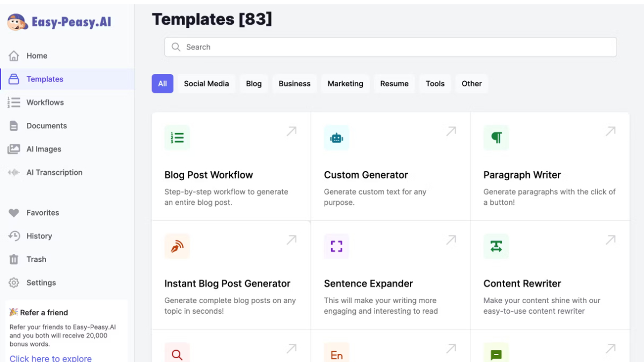Image resolution: width=644 pixels, height=362 pixels.
Task: Click the purple brackets icon on Sentence Expander
Action: click(336, 247)
